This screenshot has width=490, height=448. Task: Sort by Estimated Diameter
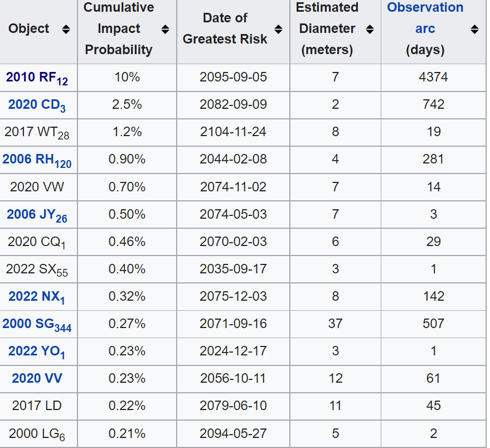click(x=370, y=28)
